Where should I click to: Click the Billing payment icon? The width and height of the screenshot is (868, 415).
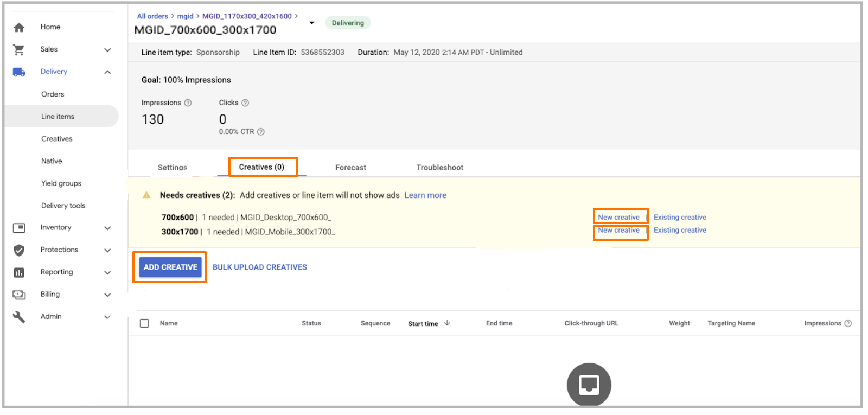coord(19,295)
